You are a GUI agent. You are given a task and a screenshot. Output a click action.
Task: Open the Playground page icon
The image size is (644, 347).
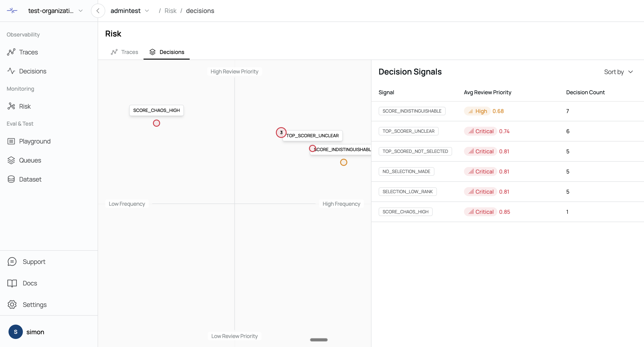point(11,141)
